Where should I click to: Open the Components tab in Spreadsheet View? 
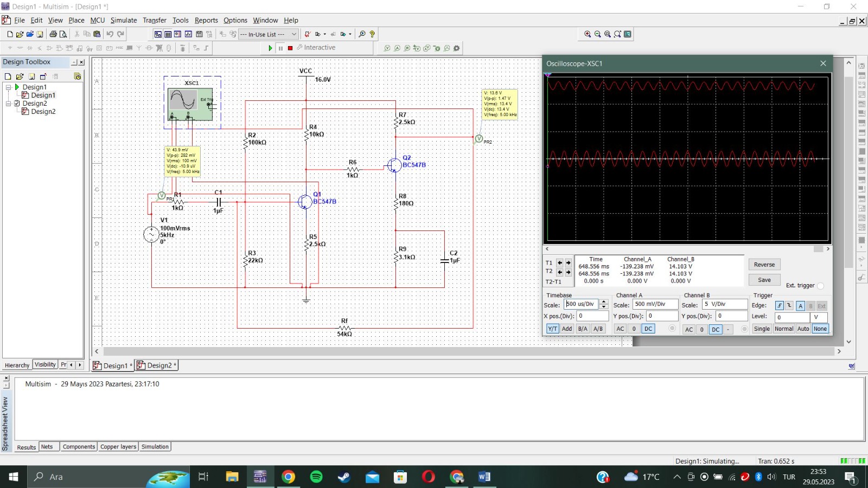click(x=79, y=447)
